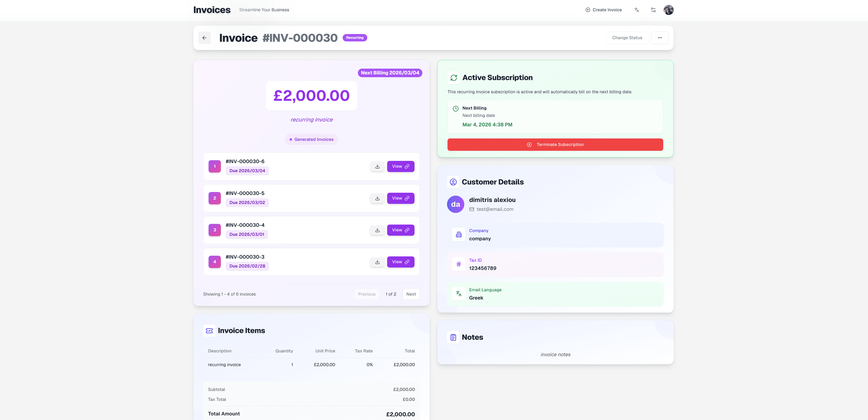Download invoice #INV-000030-5 using its download icon
The image size is (868, 420).
pos(377,198)
